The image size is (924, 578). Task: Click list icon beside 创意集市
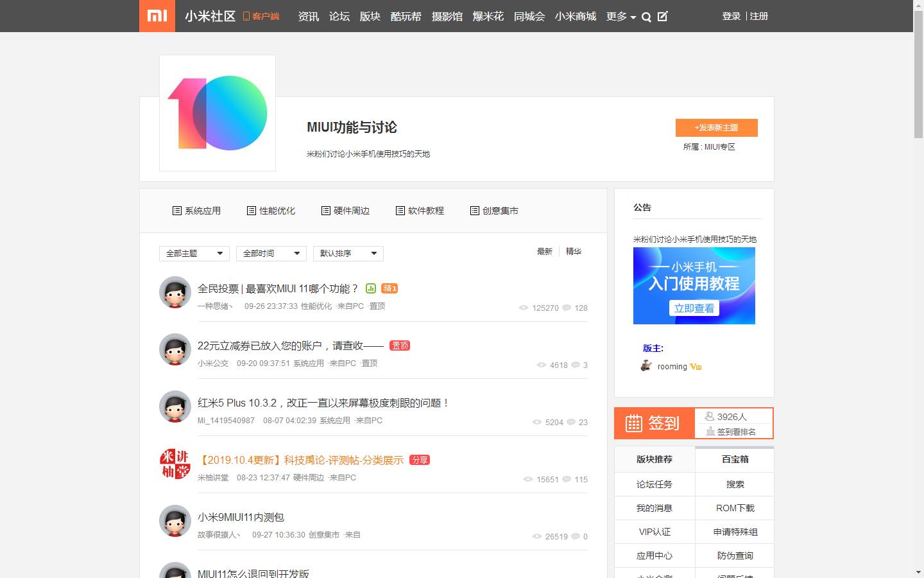click(x=474, y=211)
